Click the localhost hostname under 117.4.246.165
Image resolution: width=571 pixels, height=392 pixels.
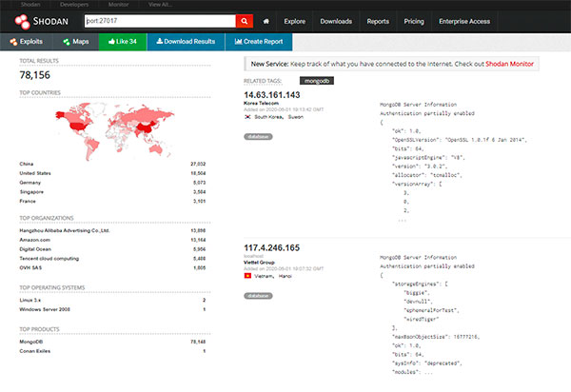253,256
